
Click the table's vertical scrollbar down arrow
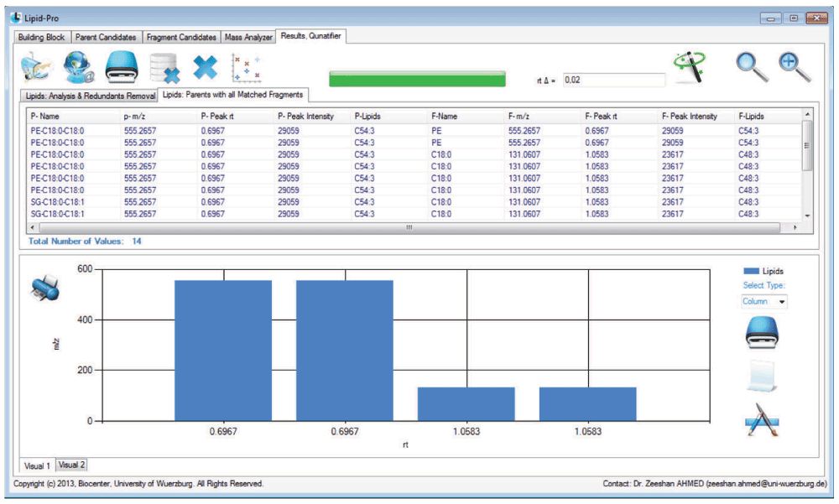(x=807, y=216)
